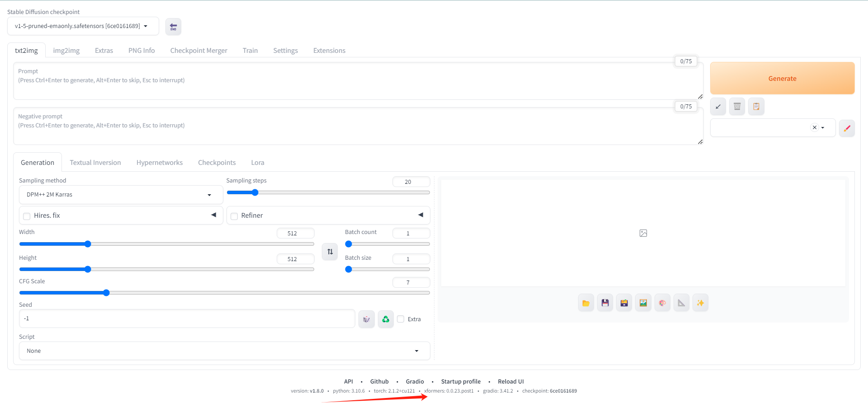Click the dice random seed icon
868x412 pixels.
pos(367,319)
